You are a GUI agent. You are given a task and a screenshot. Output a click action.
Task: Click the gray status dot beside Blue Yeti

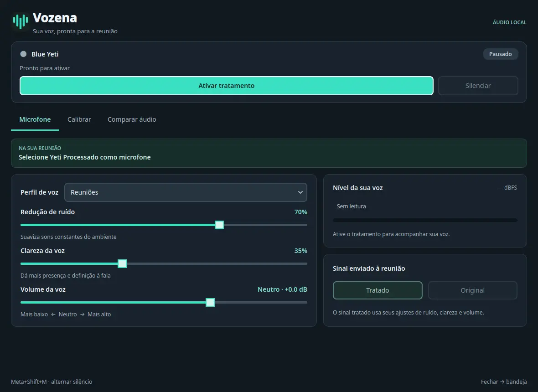tap(23, 54)
